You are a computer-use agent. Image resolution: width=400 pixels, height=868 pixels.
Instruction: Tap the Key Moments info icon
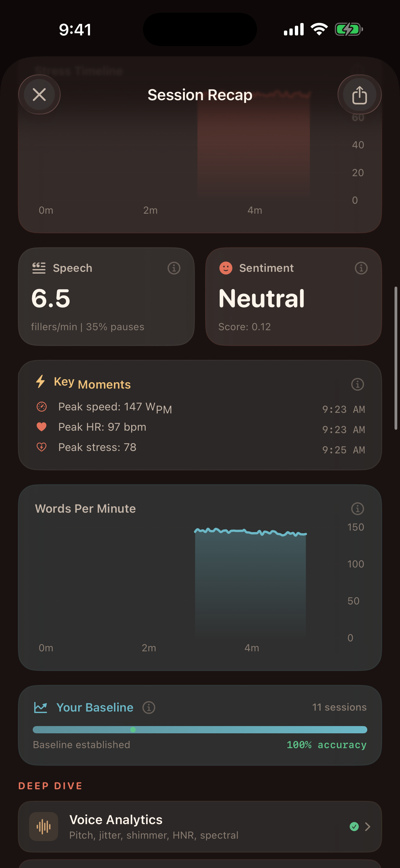357,384
